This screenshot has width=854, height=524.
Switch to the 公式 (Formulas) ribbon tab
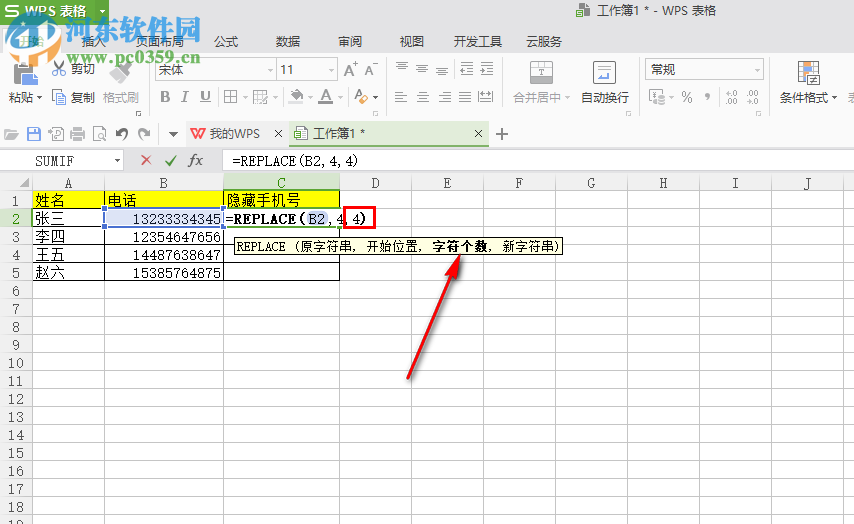[226, 42]
